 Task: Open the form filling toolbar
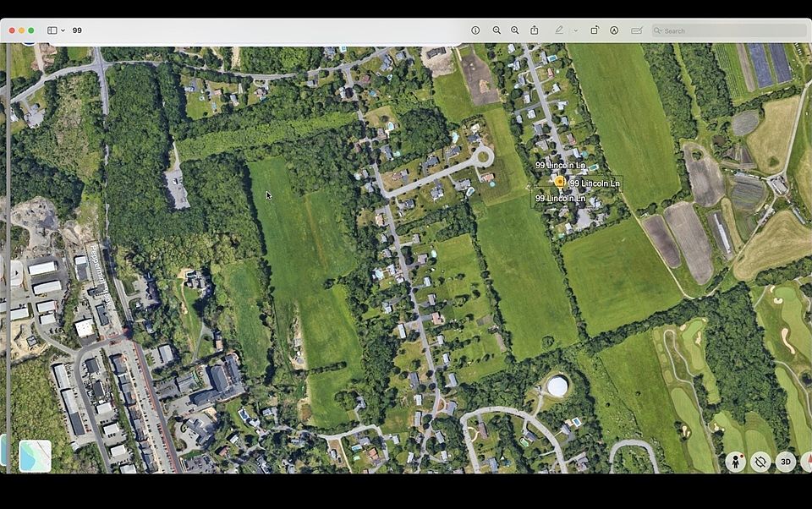click(x=636, y=30)
